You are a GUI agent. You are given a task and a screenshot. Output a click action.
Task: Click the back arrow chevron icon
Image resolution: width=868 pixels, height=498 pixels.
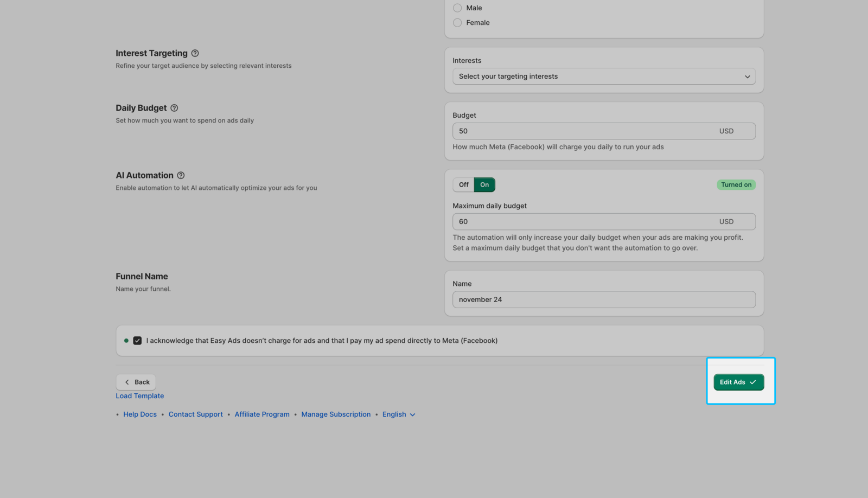tap(127, 382)
